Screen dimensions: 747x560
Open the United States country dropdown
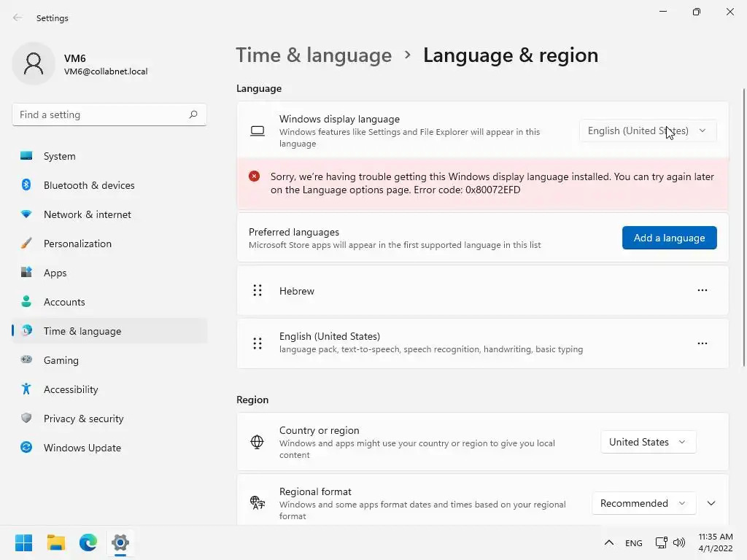point(649,442)
